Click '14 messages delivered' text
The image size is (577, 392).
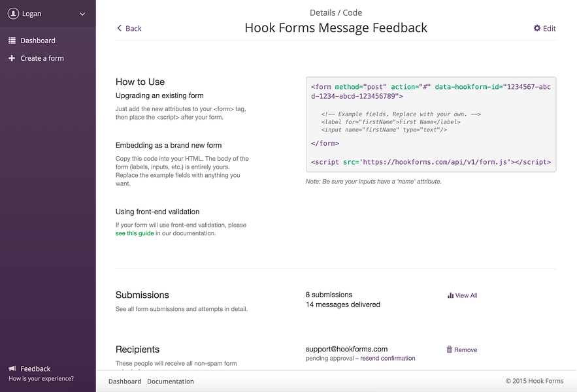coord(342,304)
